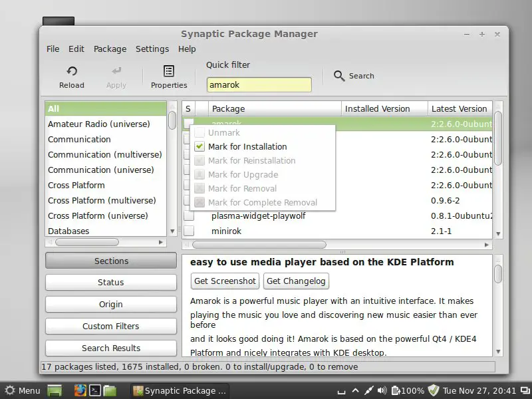Click the Search magnifier icon
The width and height of the screenshot is (532, 399).
[x=339, y=76]
